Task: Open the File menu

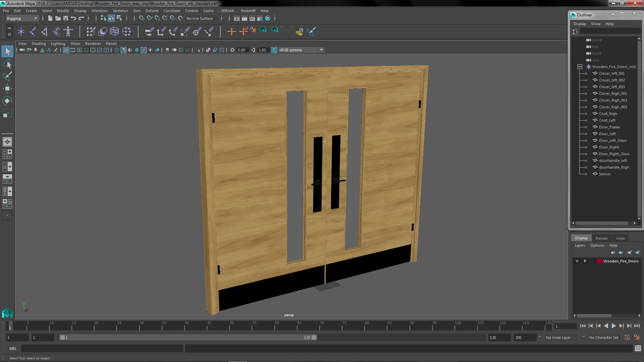Action: pyautogui.click(x=6, y=11)
